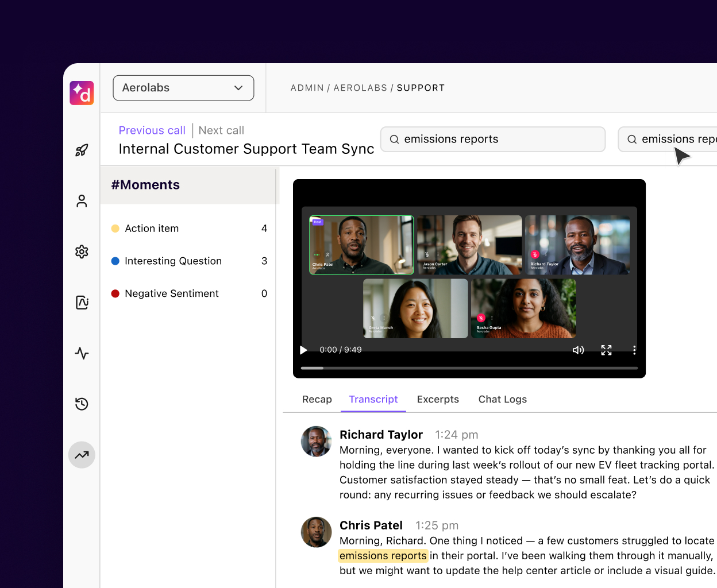Image resolution: width=717 pixels, height=588 pixels.
Task: Expand the fullscreen view of the video
Action: [x=606, y=350]
